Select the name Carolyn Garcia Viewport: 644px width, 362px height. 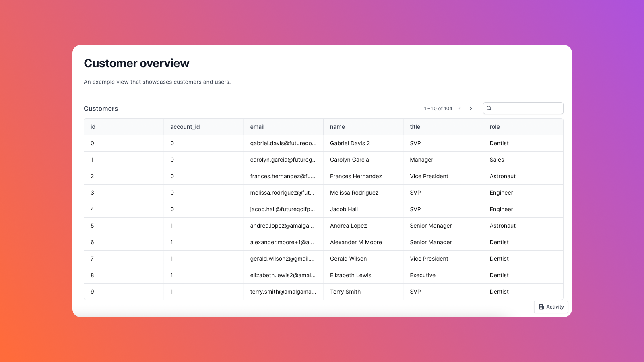[x=349, y=160]
